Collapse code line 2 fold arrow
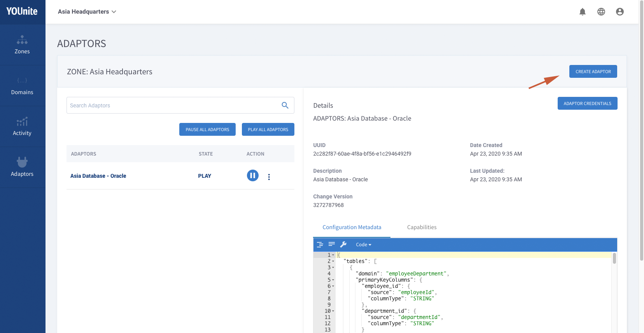 [x=333, y=261]
